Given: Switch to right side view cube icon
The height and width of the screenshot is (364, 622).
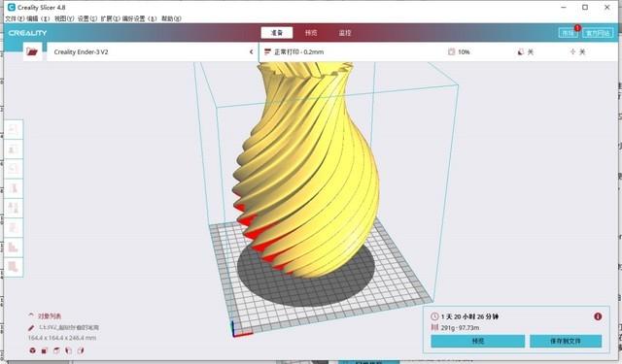Looking at the screenshot, I should (x=81, y=350).
